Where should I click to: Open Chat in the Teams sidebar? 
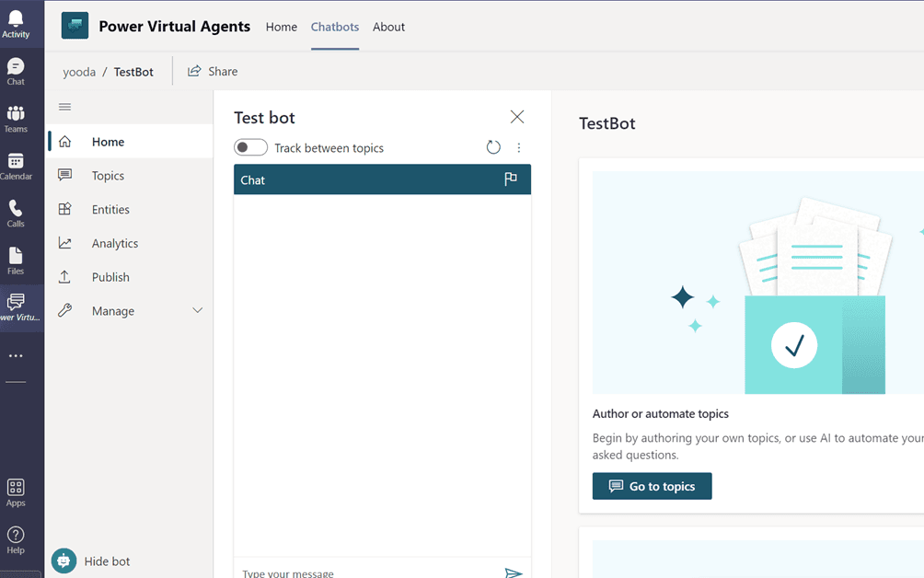coord(16,72)
